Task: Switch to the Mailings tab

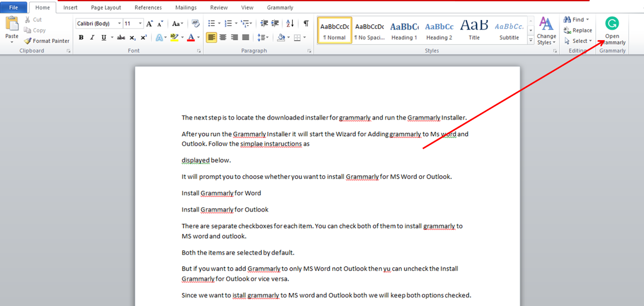Action: [x=186, y=8]
